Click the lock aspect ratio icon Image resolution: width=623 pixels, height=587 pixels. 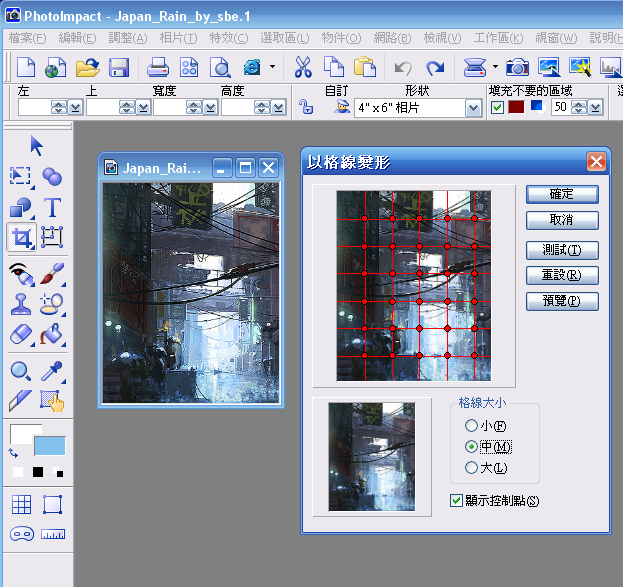(306, 107)
